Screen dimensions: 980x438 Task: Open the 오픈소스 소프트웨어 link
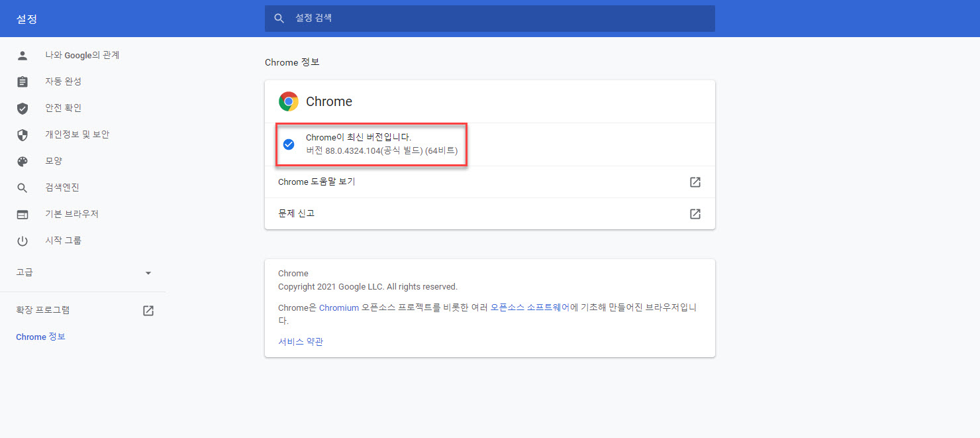530,308
